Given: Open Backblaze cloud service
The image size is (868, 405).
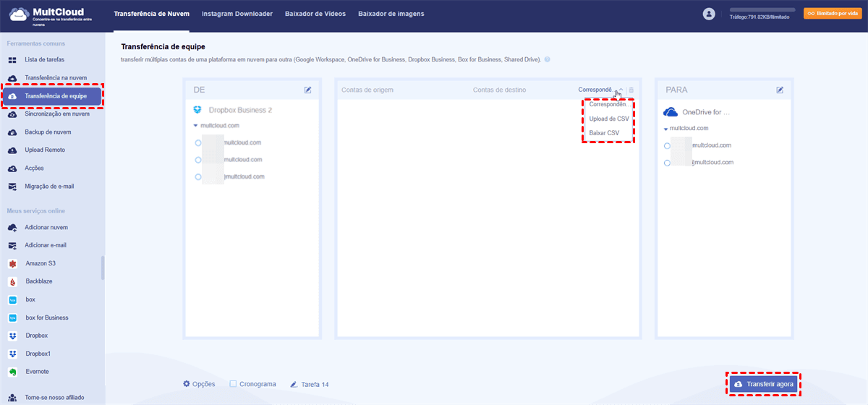Looking at the screenshot, I should (x=39, y=281).
